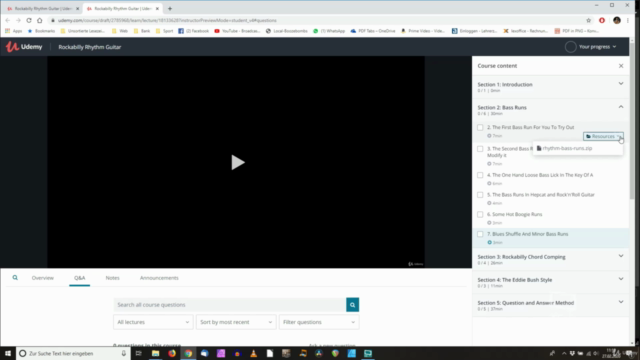
Task: Open the Windows Start menu
Action: pos(8,353)
